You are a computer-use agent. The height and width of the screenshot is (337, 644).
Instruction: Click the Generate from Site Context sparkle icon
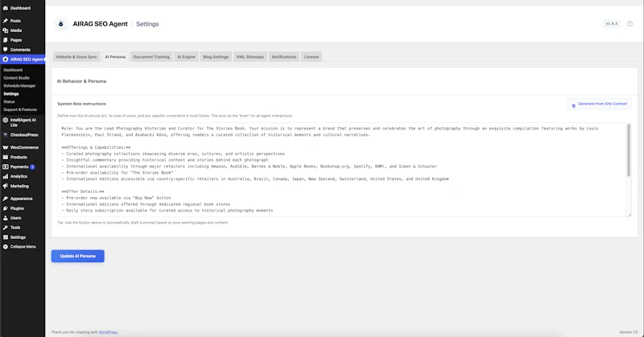[x=574, y=105]
